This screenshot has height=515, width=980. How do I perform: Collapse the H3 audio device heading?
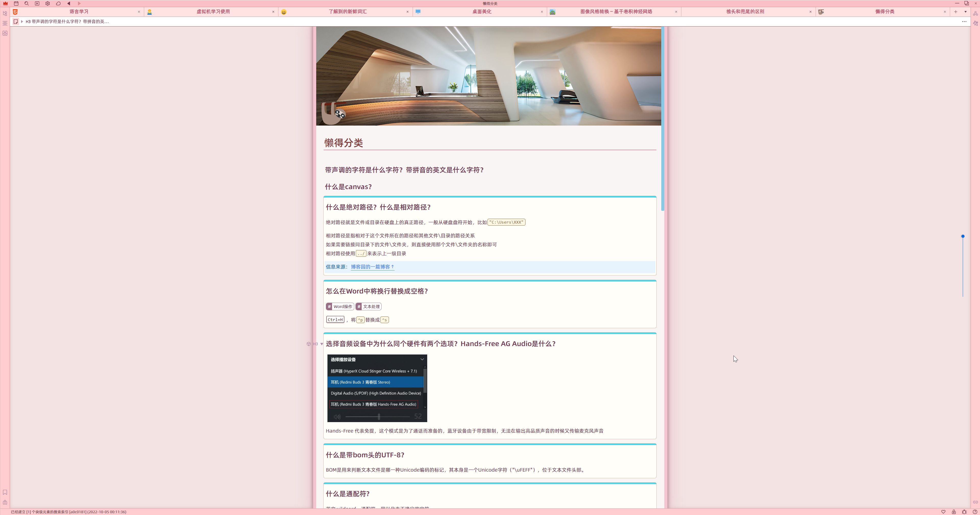(322, 344)
